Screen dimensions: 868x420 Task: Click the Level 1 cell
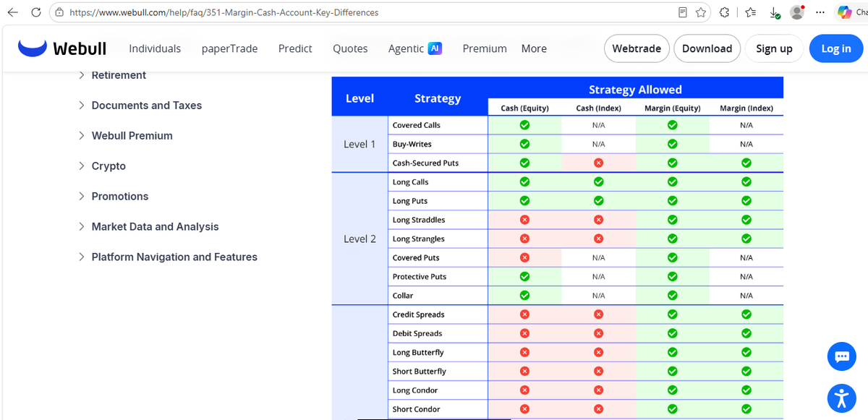pos(359,144)
